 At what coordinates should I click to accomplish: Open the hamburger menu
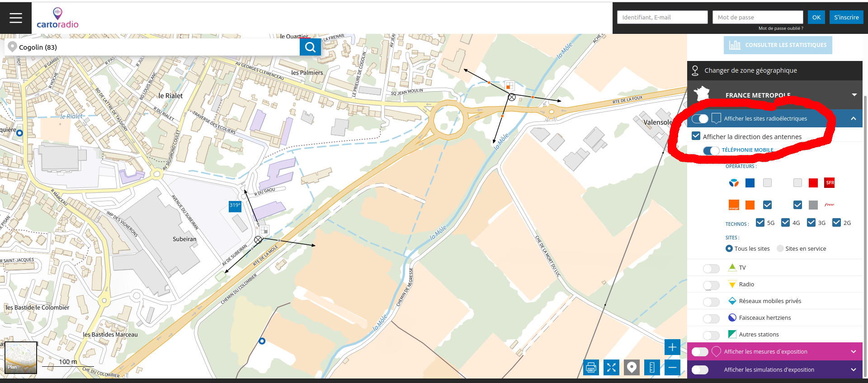pos(16,18)
